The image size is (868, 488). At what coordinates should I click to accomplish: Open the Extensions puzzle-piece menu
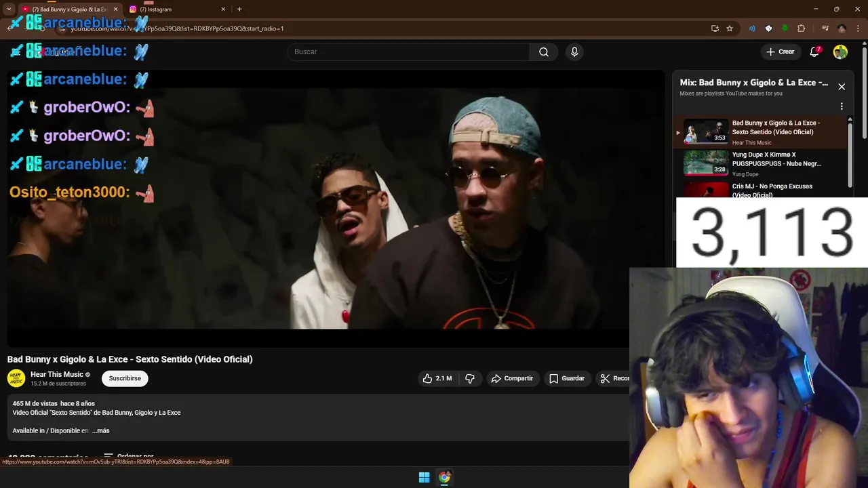point(802,28)
